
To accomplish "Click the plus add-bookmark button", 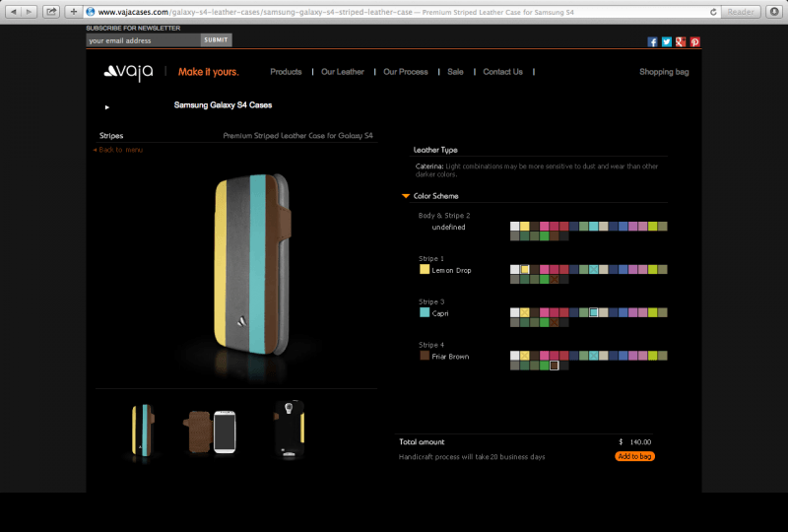I will tap(73, 12).
